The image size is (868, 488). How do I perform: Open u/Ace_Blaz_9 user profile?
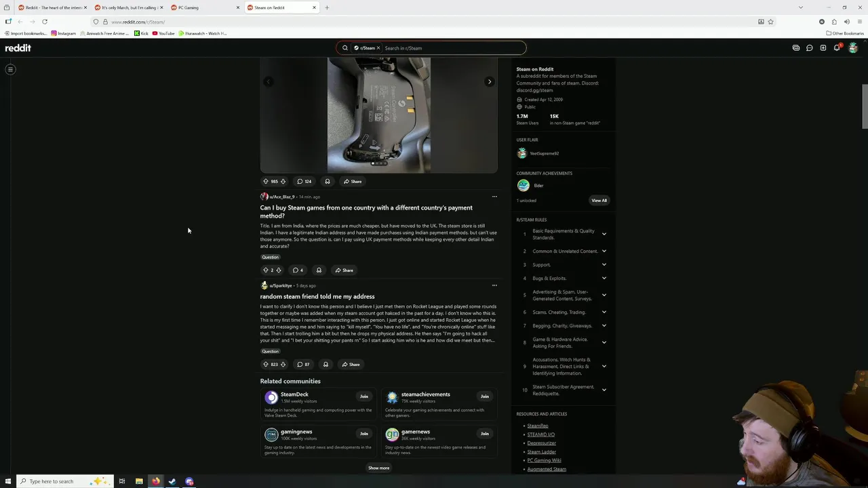click(281, 197)
